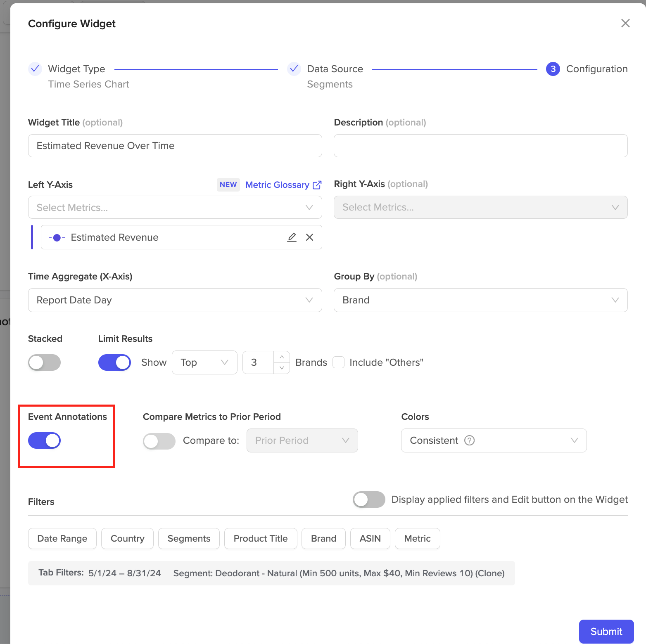This screenshot has width=646, height=644.
Task: Click the Country filter button
Action: click(x=127, y=539)
